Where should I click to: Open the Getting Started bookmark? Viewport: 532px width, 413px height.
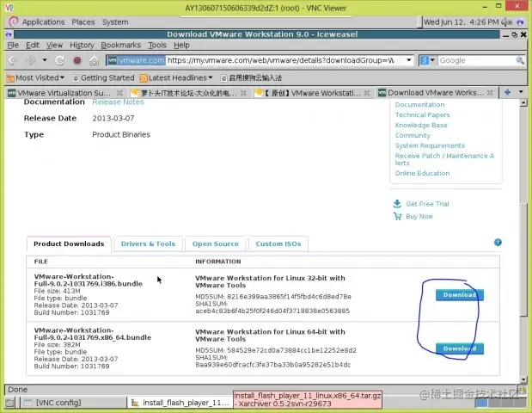103,77
